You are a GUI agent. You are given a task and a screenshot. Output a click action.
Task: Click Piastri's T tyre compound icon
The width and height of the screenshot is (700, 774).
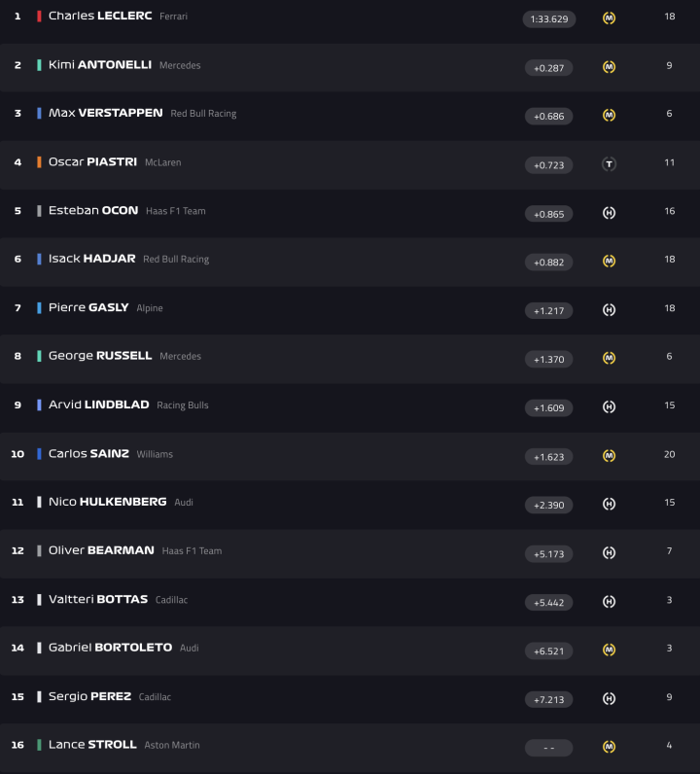(609, 164)
